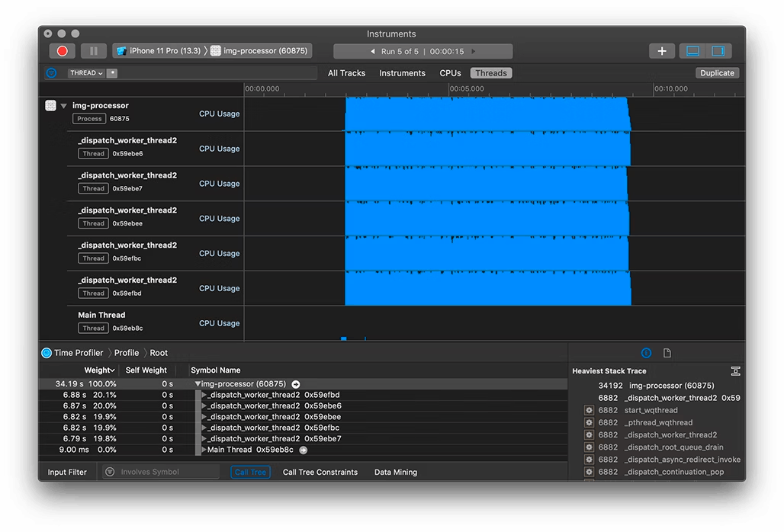
Task: Choose the img-processor target process
Action: (x=259, y=51)
